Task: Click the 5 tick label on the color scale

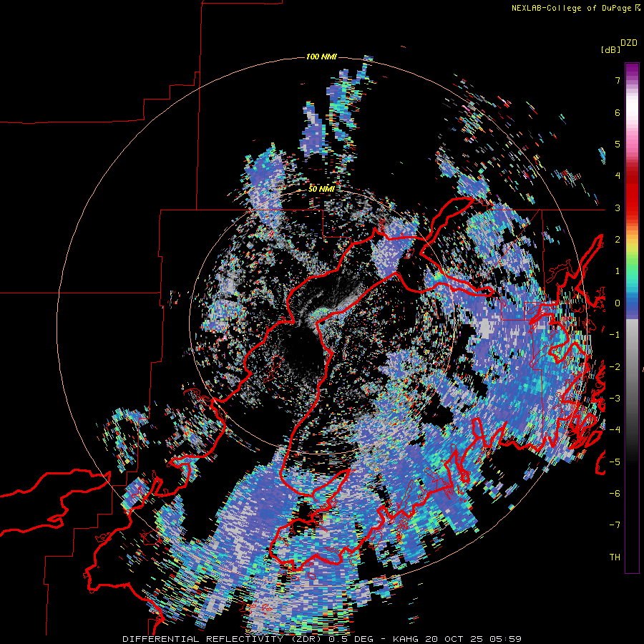Action: click(618, 144)
